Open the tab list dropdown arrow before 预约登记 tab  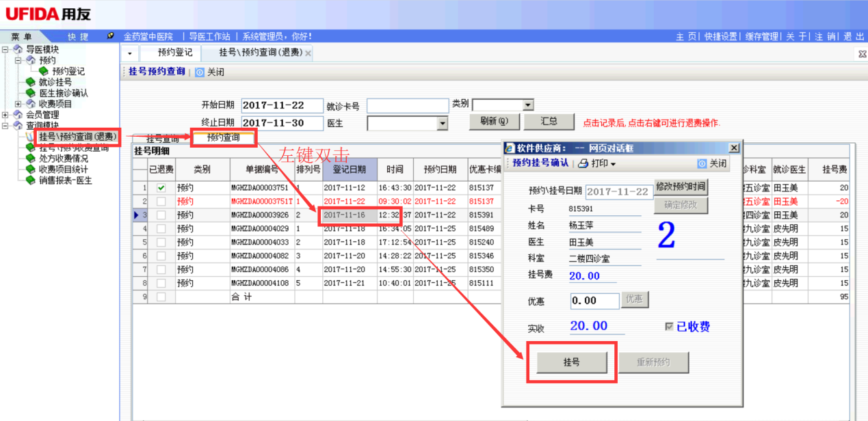(x=129, y=53)
